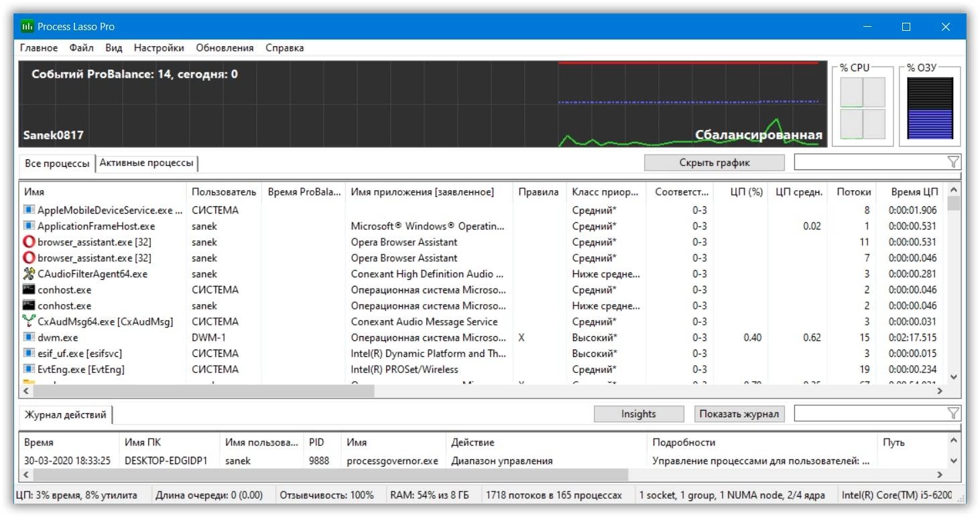Image resolution: width=980 pixels, height=517 pixels.
Task: Click the log entry processgovernor.exe
Action: [392, 461]
